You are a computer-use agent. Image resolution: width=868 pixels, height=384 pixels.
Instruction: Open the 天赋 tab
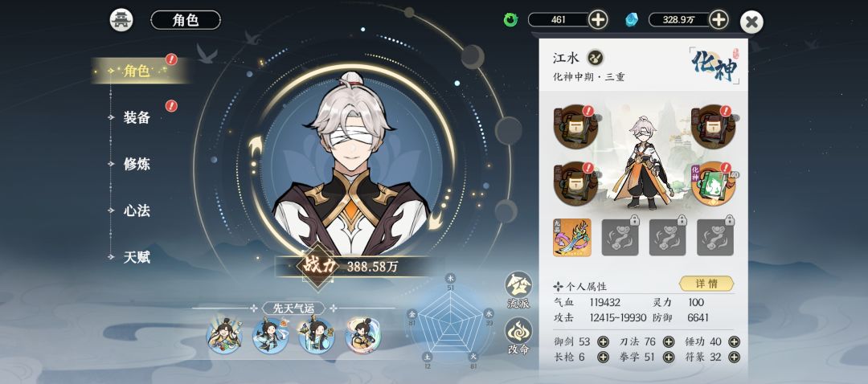coord(137,258)
